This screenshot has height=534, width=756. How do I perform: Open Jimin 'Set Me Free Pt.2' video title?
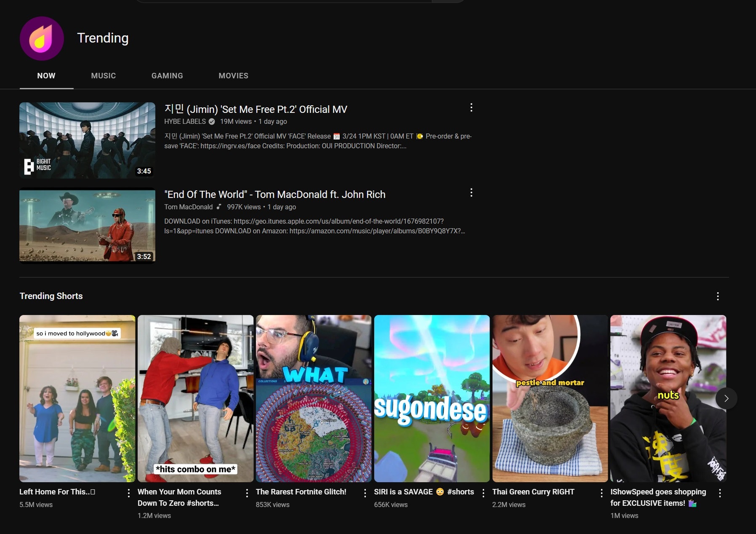256,109
